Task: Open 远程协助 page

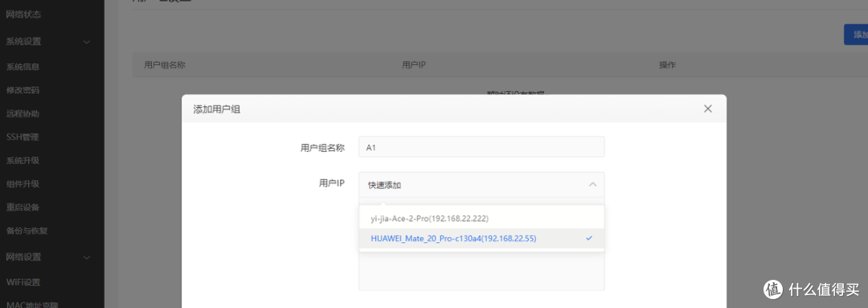Action: pos(23,113)
